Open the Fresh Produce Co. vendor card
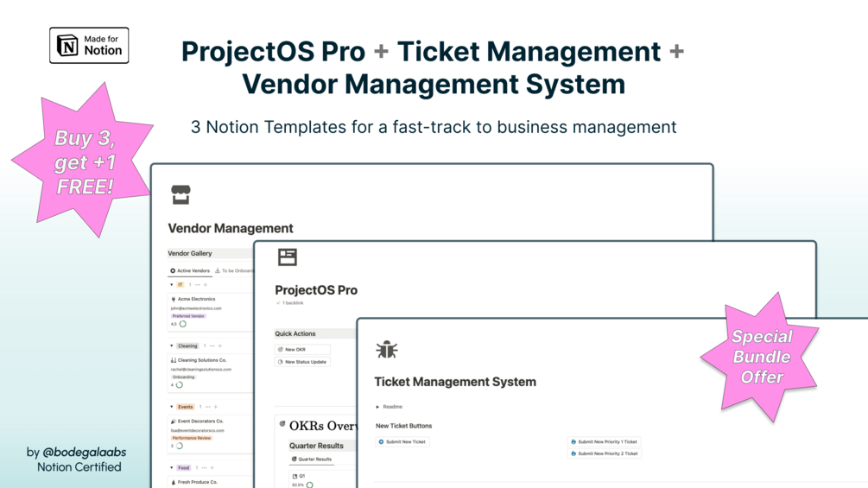This screenshot has height=488, width=868. (211, 482)
